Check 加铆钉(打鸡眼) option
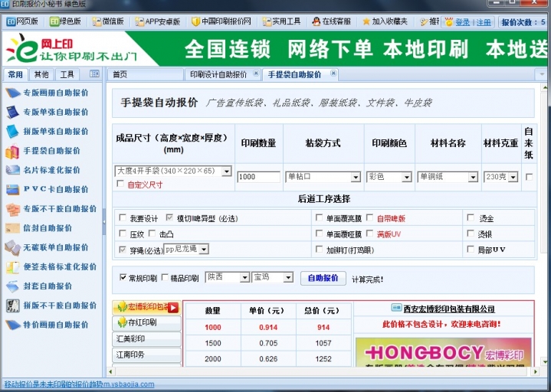Viewport: 551px width, 392px height. tap(319, 249)
